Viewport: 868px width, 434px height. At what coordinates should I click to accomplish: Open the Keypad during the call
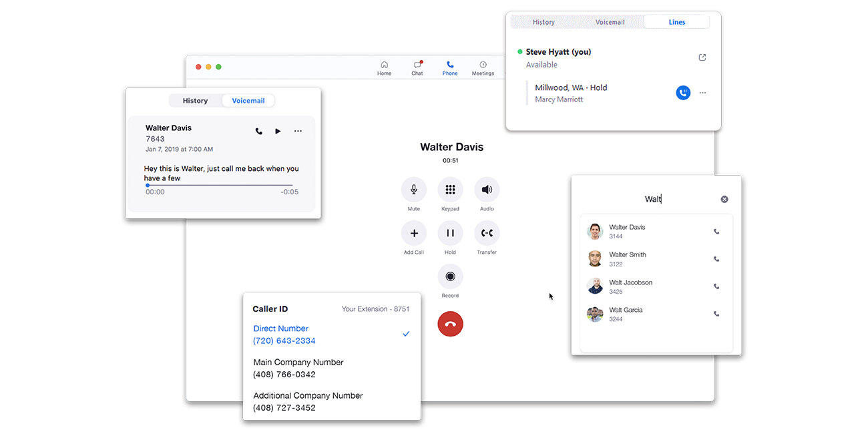pos(450,190)
